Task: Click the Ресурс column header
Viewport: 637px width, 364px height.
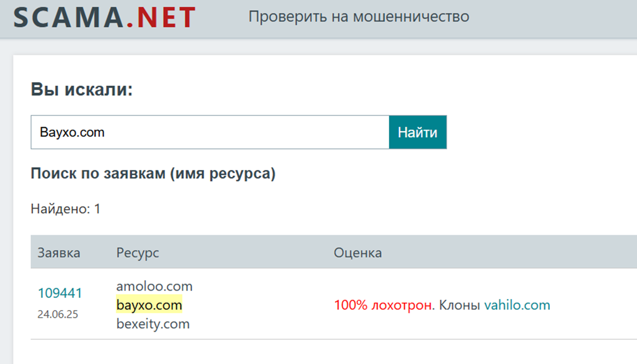Action: point(137,253)
